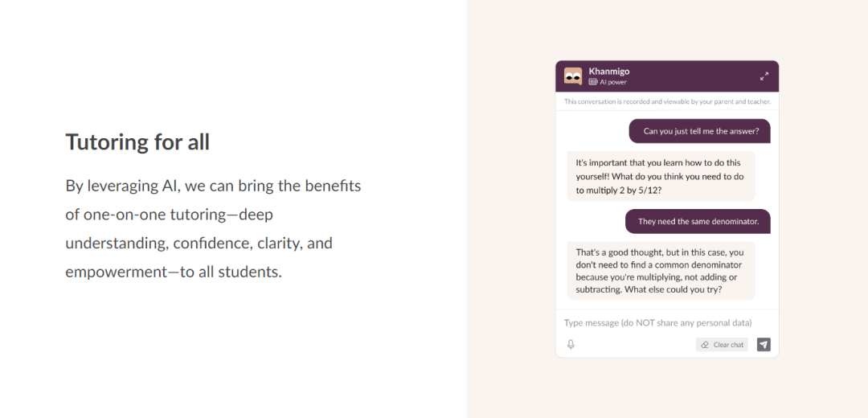Viewport: 868px width, 418px height.
Task: Activate the microphone voice input
Action: point(571,345)
